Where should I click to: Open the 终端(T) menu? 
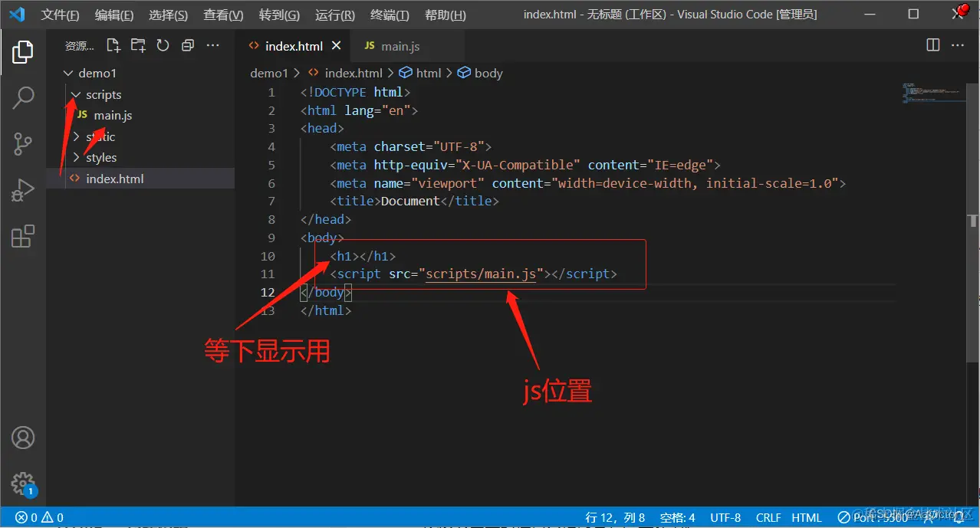coord(390,15)
